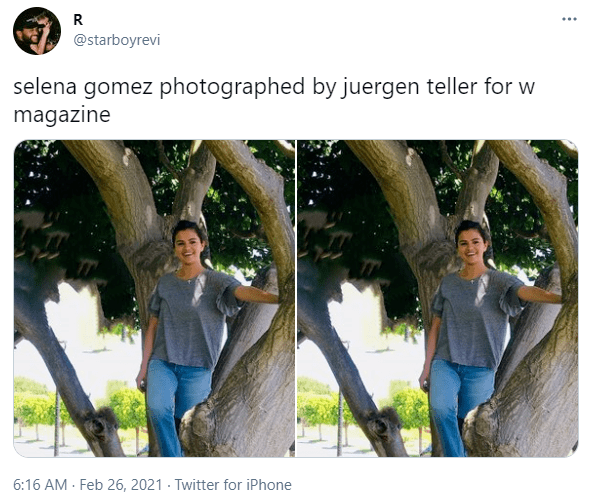Image resolution: width=590 pixels, height=499 pixels.
Task: Open the @starboyrevi handle link
Action: [117, 40]
